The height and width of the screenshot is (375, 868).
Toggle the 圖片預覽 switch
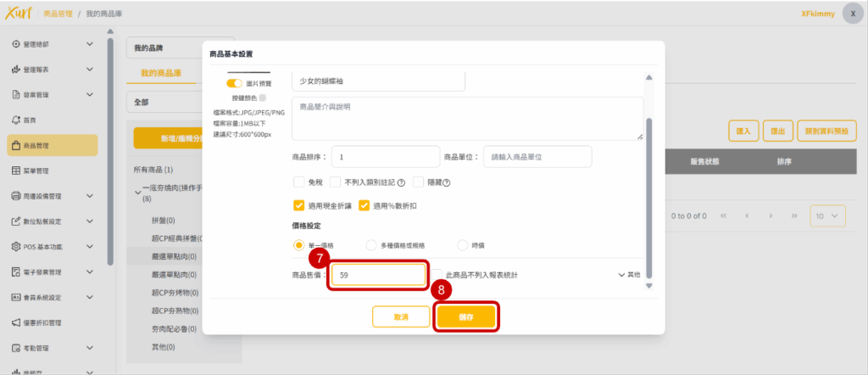pyautogui.click(x=233, y=83)
